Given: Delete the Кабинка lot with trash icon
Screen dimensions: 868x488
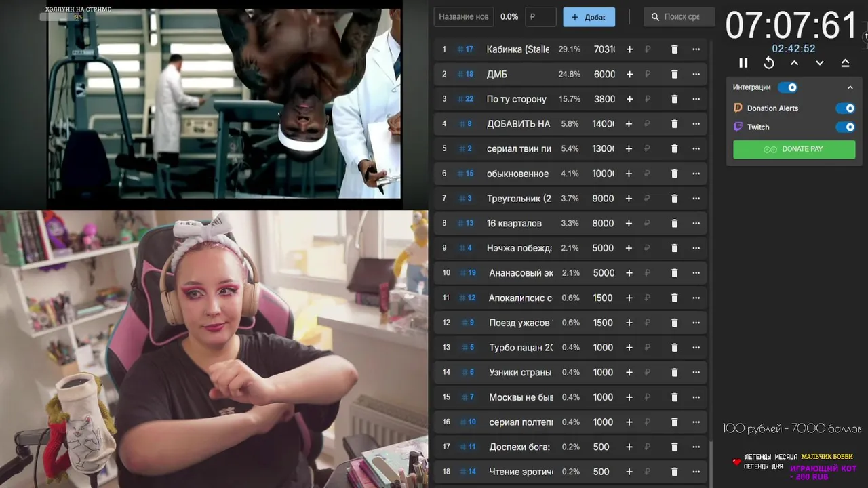Looking at the screenshot, I should (674, 49).
